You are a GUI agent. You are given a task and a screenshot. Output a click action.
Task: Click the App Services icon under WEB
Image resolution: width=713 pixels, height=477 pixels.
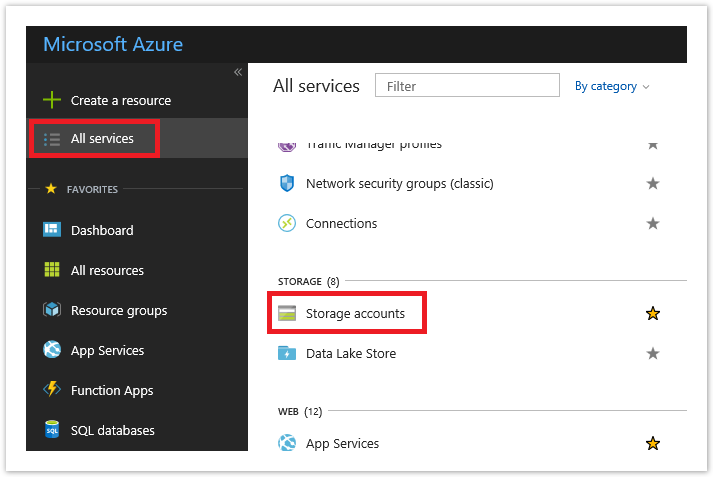click(287, 443)
